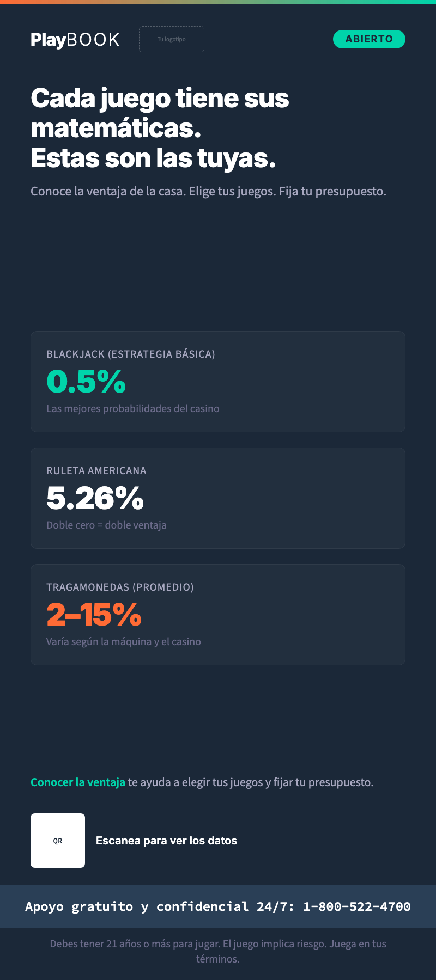Click Las mejores probabilidades del casino caption

pos(133,409)
